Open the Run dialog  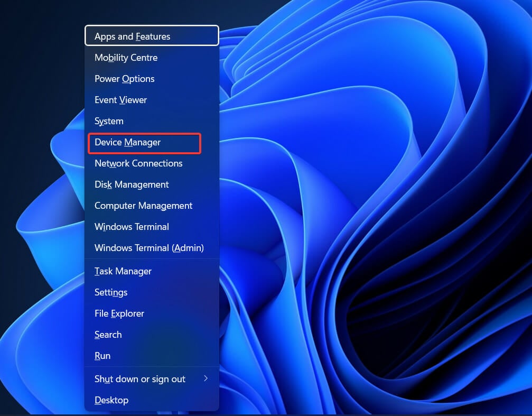point(102,356)
